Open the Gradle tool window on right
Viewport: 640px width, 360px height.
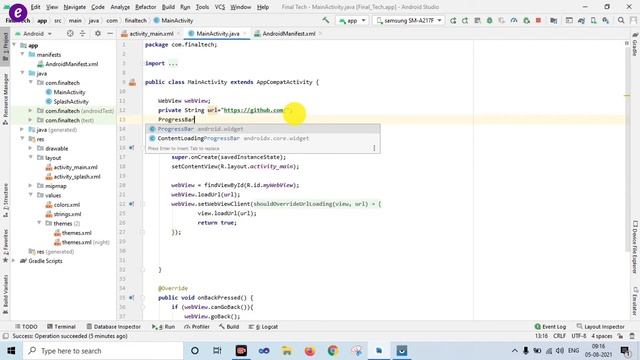click(635, 44)
